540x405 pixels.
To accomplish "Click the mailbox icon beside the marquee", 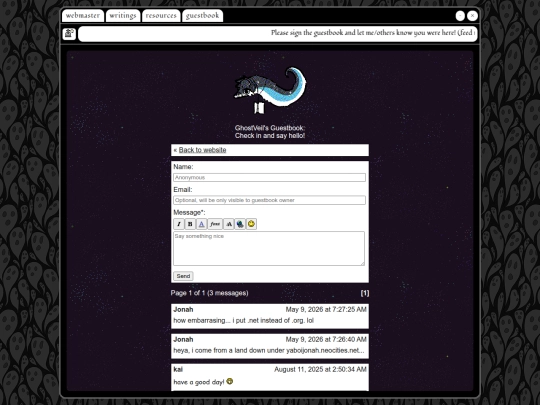I will (x=69, y=33).
